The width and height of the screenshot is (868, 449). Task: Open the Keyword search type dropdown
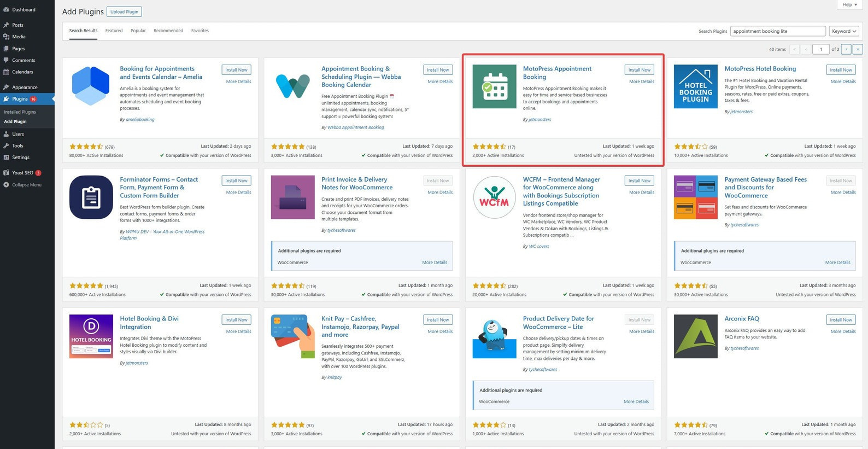[x=844, y=31]
